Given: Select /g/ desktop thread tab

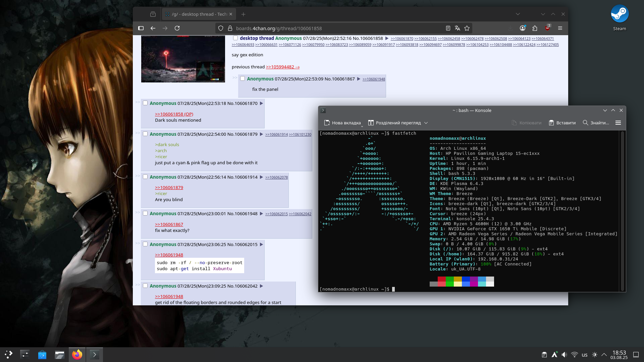Looking at the screenshot, I should point(199,14).
